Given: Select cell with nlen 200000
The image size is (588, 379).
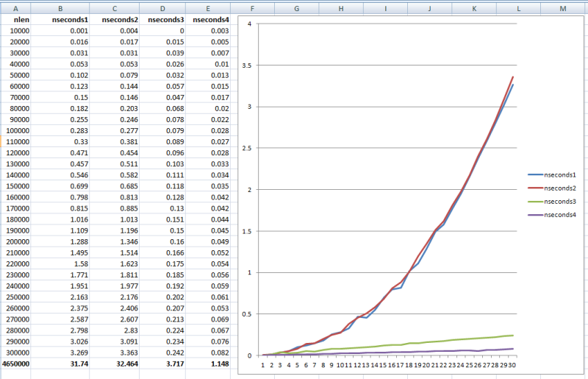Looking at the screenshot, I should coord(15,241).
